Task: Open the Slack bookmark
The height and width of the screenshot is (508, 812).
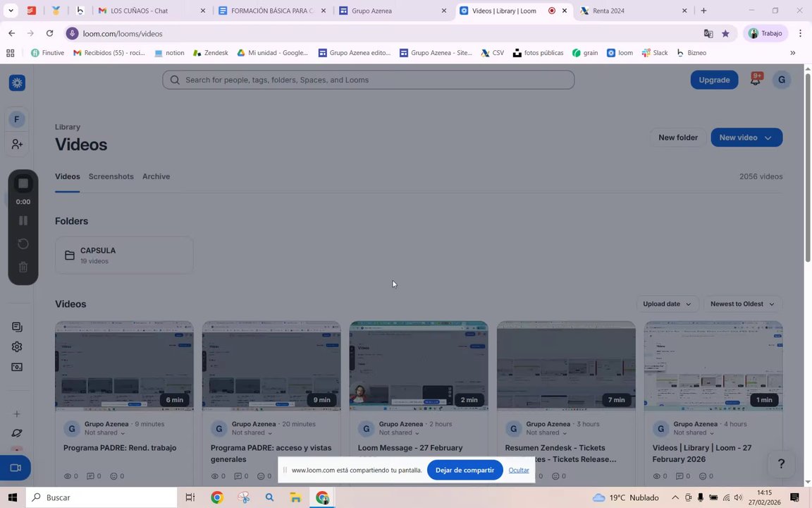Action: (655, 52)
